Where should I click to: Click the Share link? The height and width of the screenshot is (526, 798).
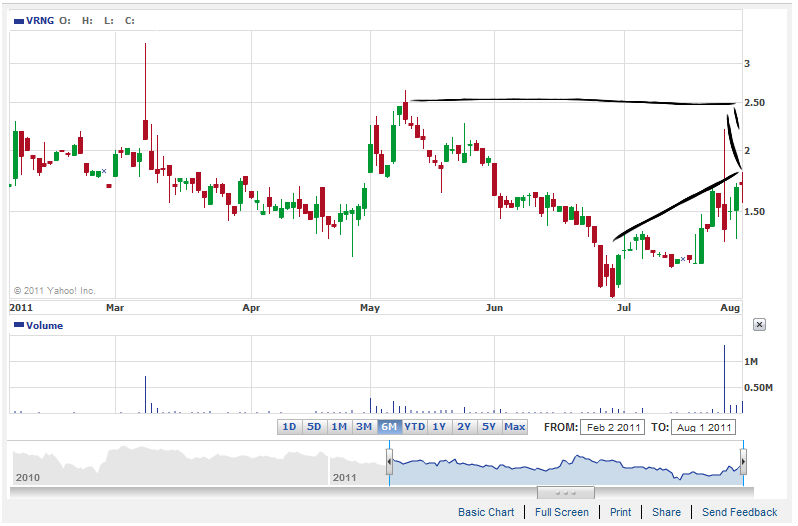(666, 512)
